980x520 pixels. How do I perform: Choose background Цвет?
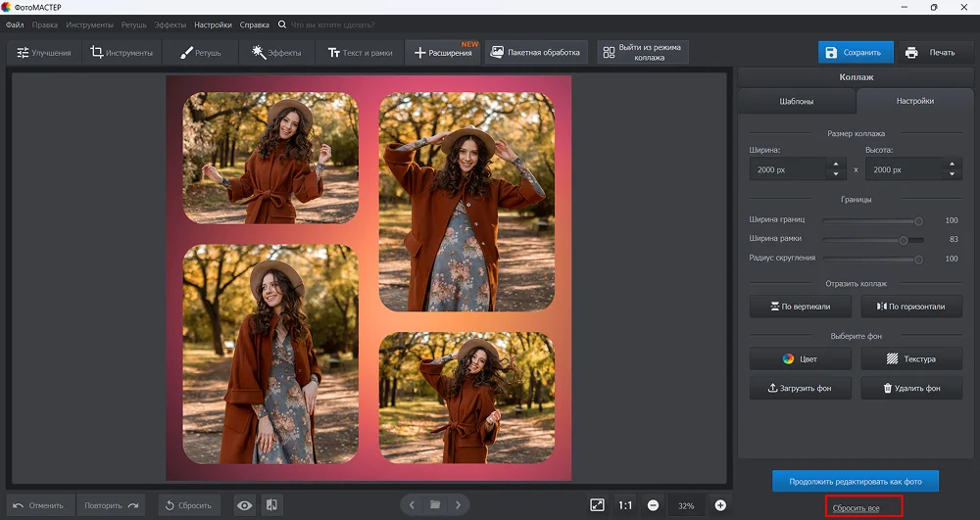(x=800, y=359)
